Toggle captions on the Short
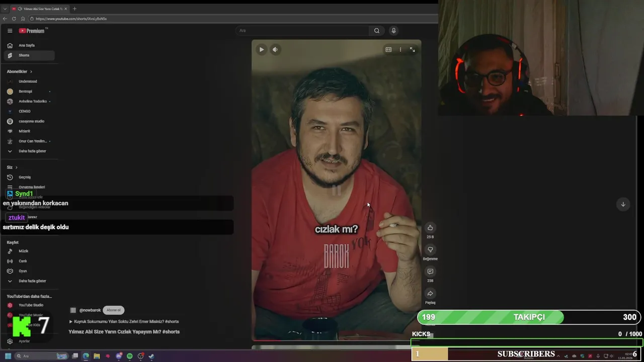644x362 pixels. coord(388,49)
